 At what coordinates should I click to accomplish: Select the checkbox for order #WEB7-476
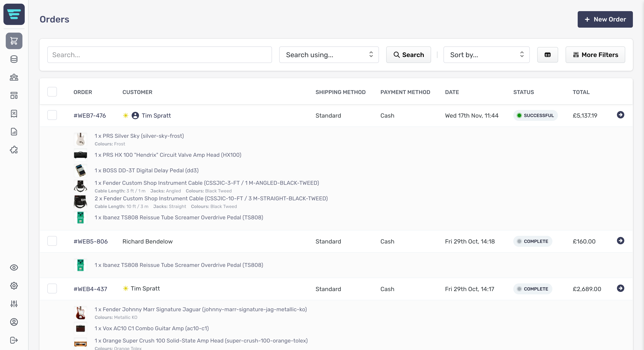pyautogui.click(x=52, y=115)
